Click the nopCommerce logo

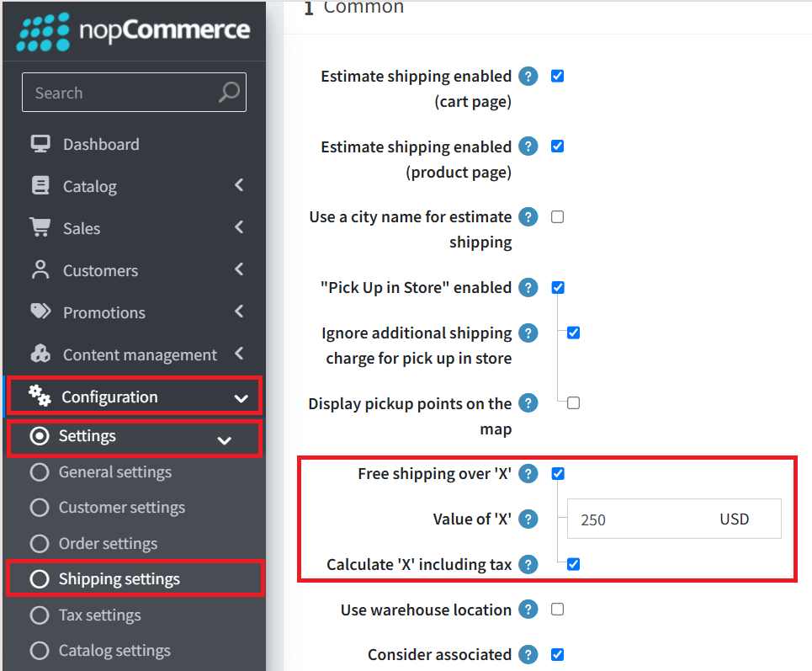tap(133, 32)
